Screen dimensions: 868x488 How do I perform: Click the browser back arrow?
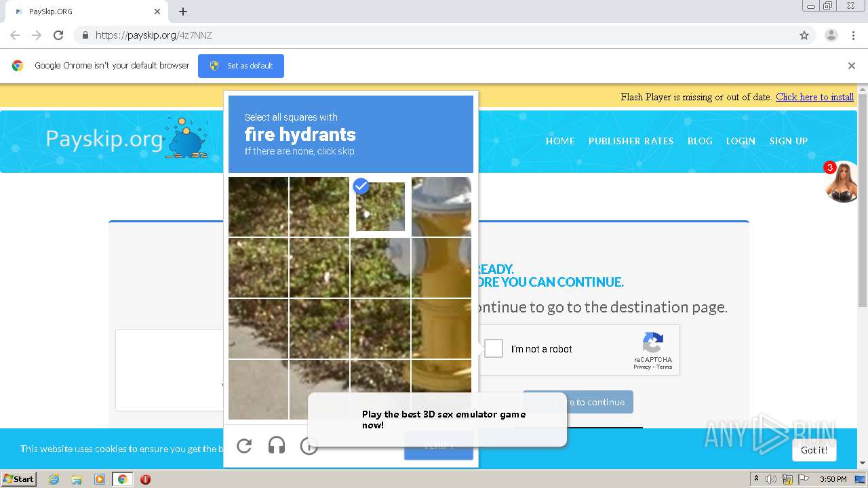[15, 35]
